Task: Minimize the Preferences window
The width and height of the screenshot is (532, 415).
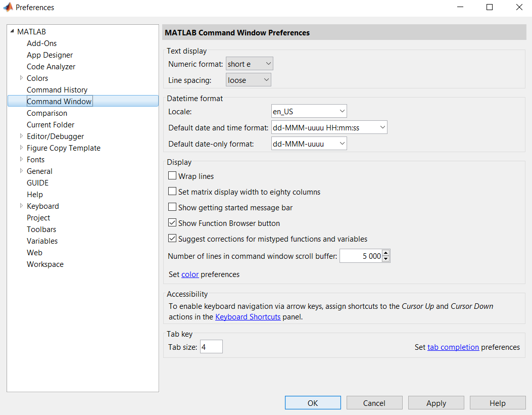Action: [460, 7]
